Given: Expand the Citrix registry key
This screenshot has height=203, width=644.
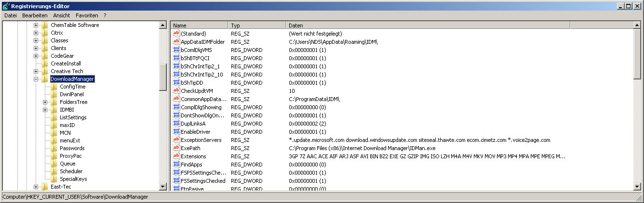Looking at the screenshot, I should coord(36,33).
